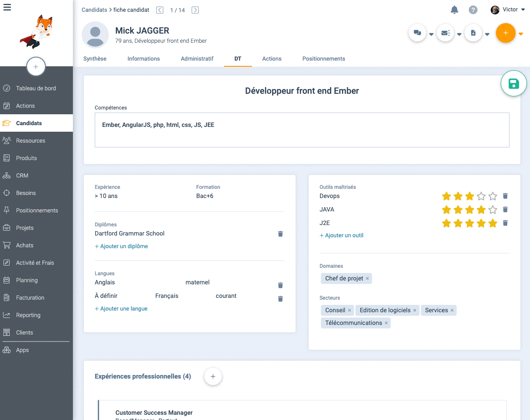Open Apps in sidebar
This screenshot has height=420, width=530.
tap(36, 350)
